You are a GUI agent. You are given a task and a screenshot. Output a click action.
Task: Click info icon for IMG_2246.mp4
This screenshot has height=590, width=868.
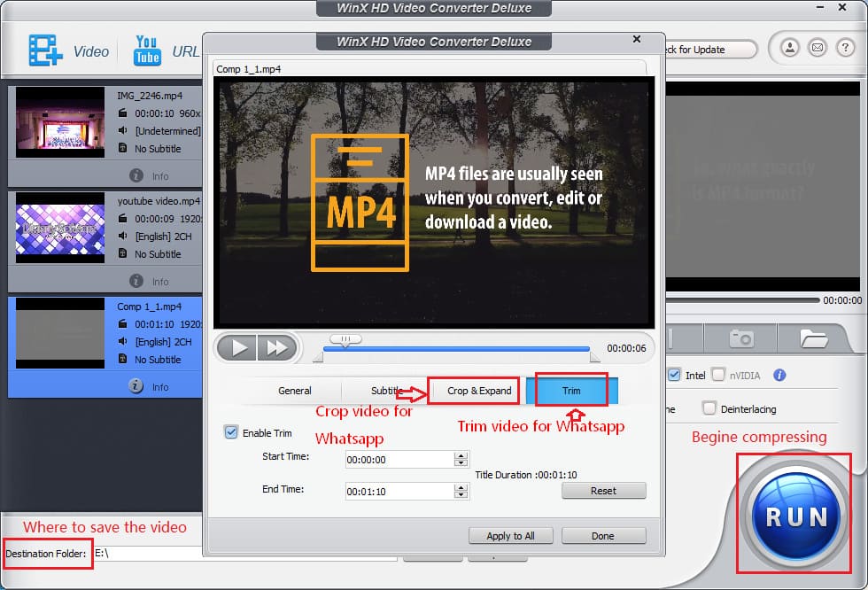pos(136,175)
